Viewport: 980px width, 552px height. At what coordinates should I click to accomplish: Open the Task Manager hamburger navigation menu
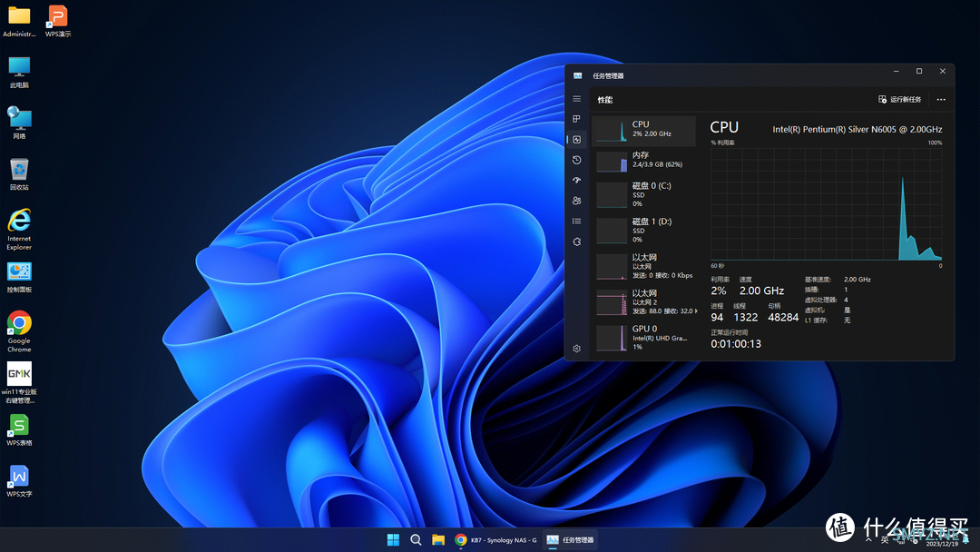coord(577,99)
